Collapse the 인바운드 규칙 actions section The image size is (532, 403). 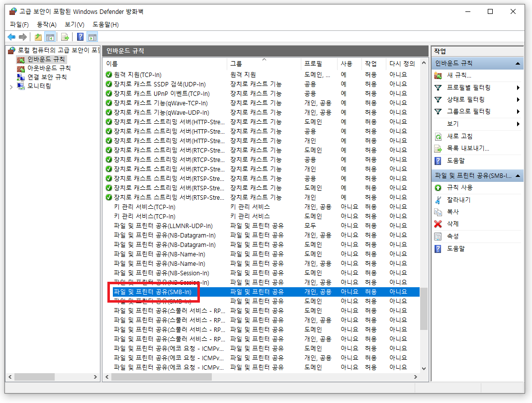pos(518,64)
